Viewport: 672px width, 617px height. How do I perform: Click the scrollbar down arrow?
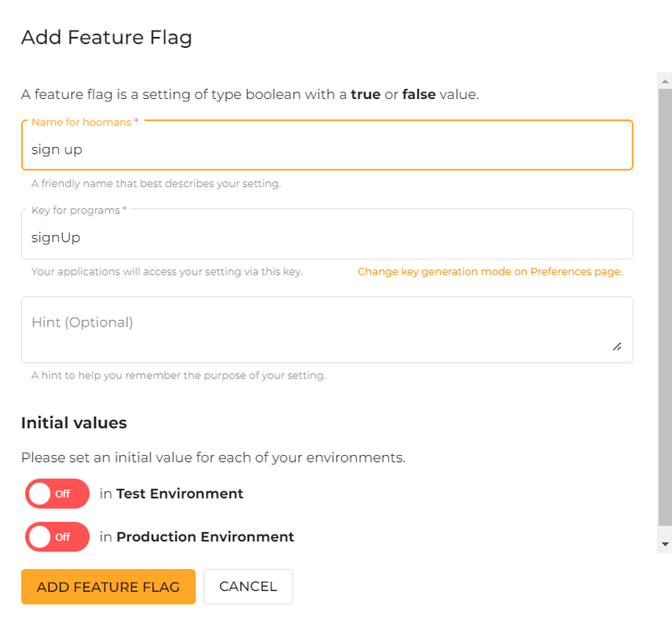point(664,546)
